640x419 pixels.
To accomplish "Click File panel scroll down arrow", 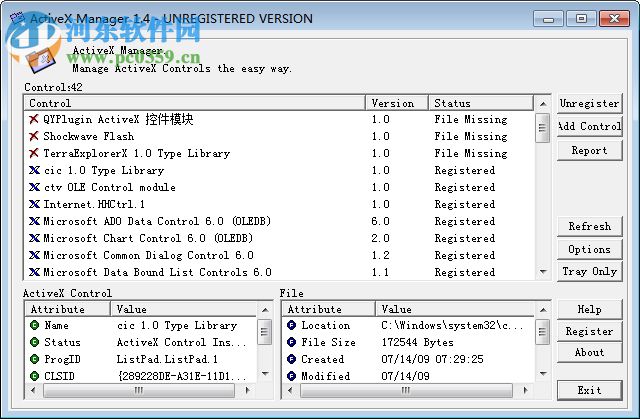I will coord(542,374).
